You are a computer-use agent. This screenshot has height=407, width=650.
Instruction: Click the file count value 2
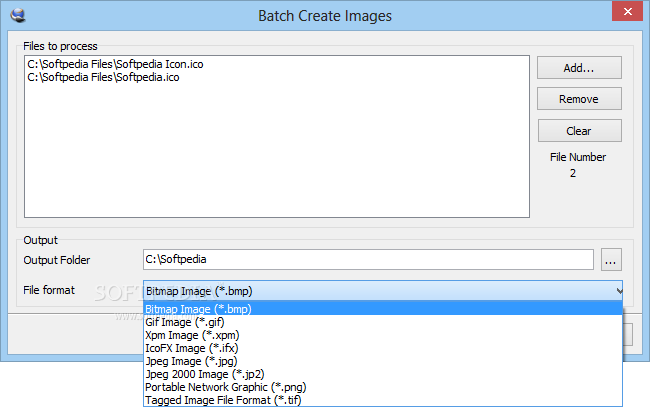coord(573,173)
